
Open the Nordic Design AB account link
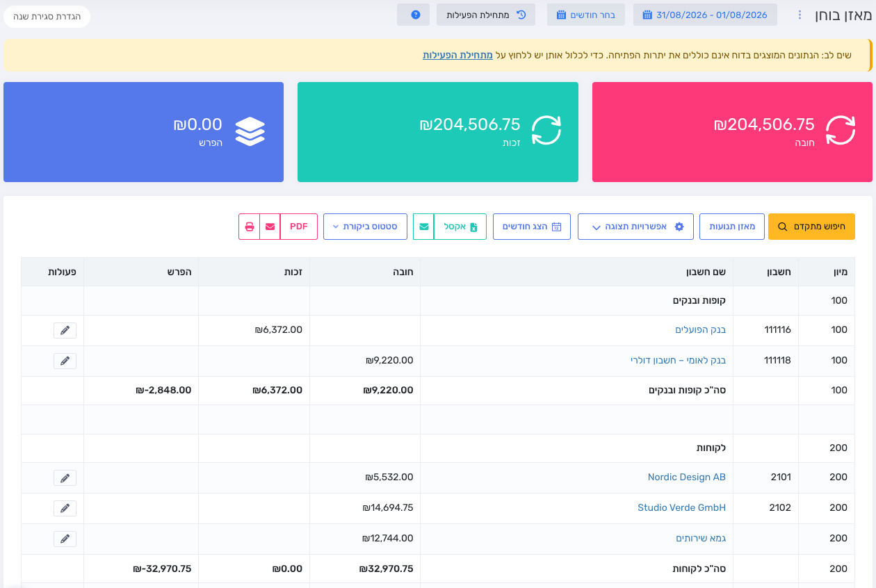687,477
